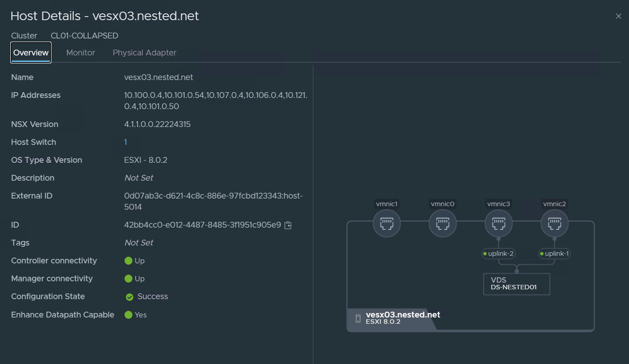The height and width of the screenshot is (364, 629).
Task: Click the vmnic3 network adapter icon
Action: [x=498, y=223]
